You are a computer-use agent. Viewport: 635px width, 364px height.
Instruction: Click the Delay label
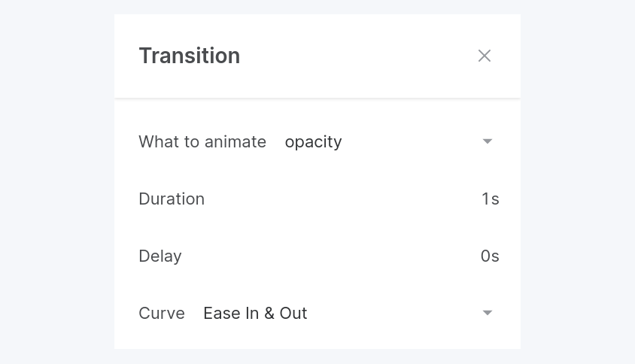(160, 256)
